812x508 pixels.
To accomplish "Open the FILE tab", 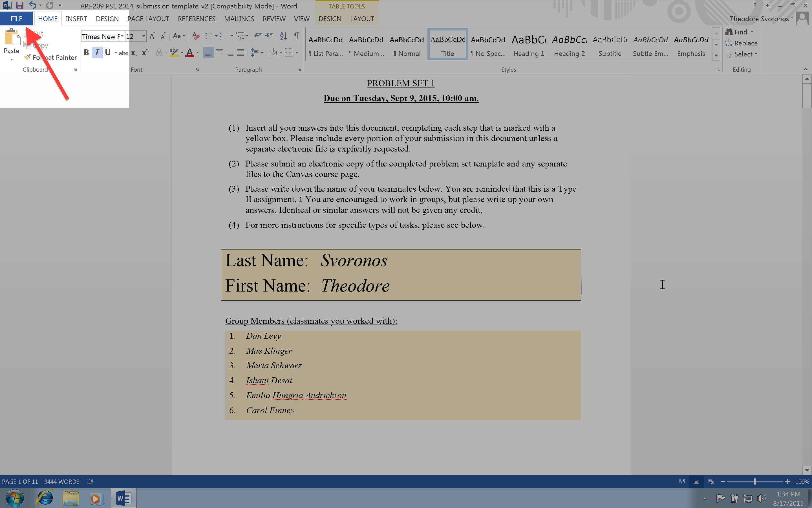I will [x=16, y=19].
